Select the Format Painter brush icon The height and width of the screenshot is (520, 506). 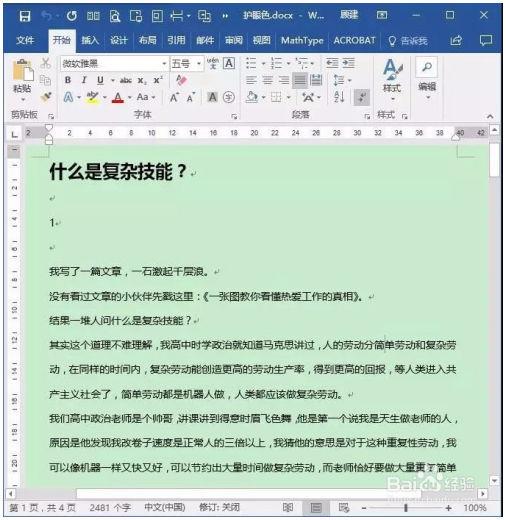[46, 97]
